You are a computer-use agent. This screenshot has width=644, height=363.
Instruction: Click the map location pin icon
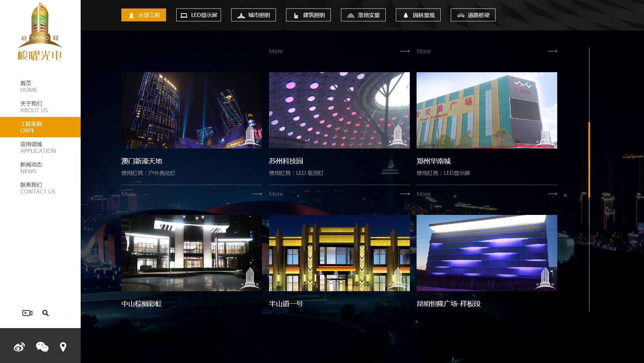point(63,347)
